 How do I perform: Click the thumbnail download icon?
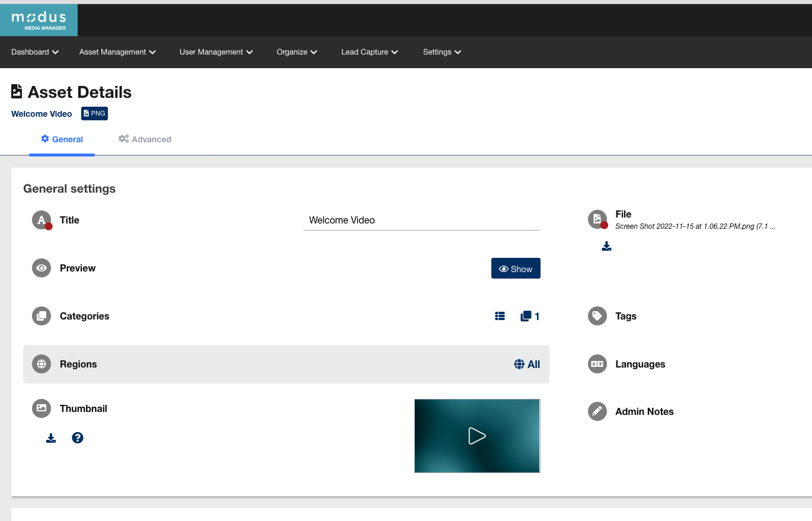51,438
